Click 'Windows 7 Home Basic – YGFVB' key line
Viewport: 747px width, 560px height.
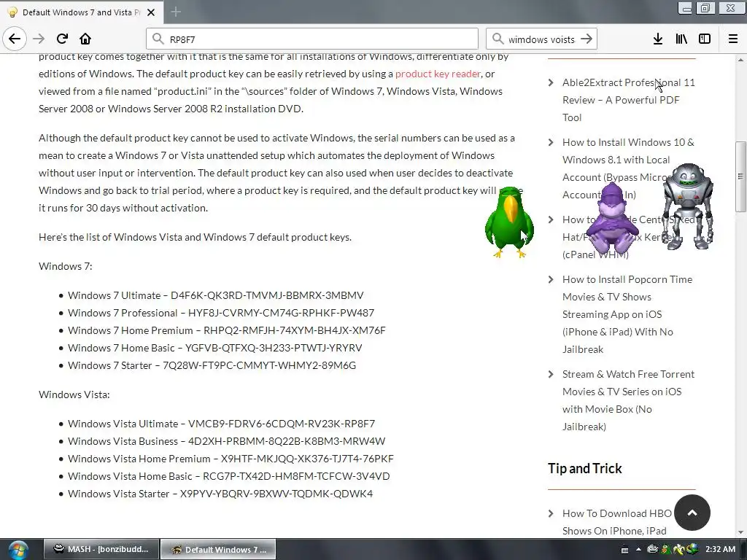215,348
